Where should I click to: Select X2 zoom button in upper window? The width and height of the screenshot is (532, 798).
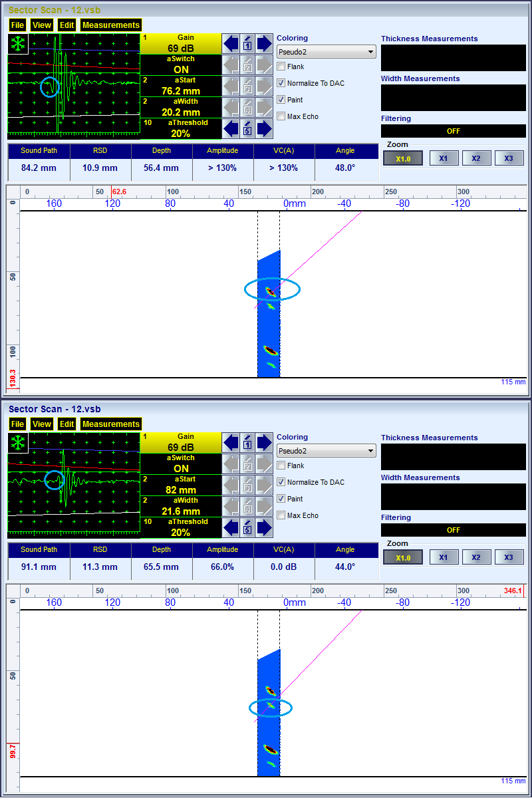[476, 158]
